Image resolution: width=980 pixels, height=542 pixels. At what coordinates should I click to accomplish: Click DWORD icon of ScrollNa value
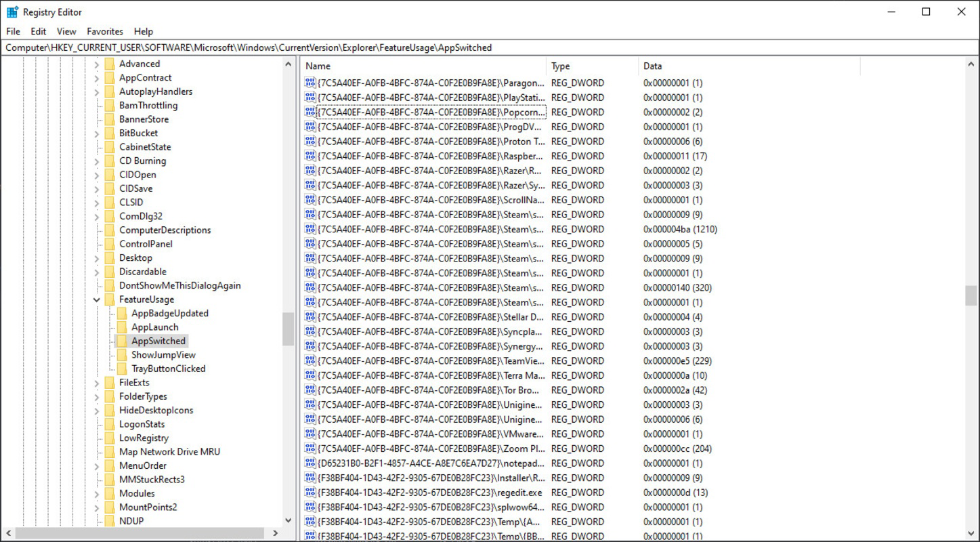pos(310,200)
